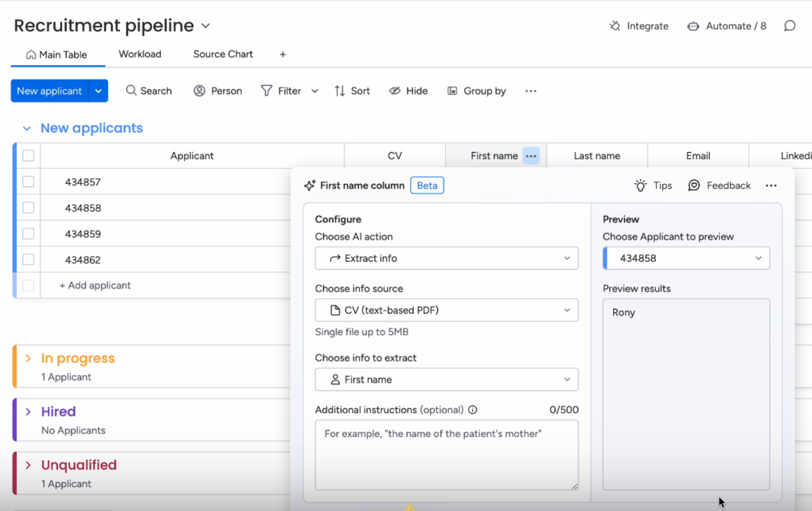
Task: Select all applicants header checkbox
Action: 29,156
